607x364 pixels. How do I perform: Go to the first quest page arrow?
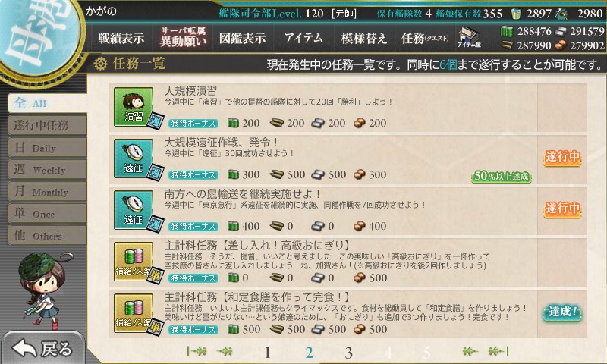point(197,351)
